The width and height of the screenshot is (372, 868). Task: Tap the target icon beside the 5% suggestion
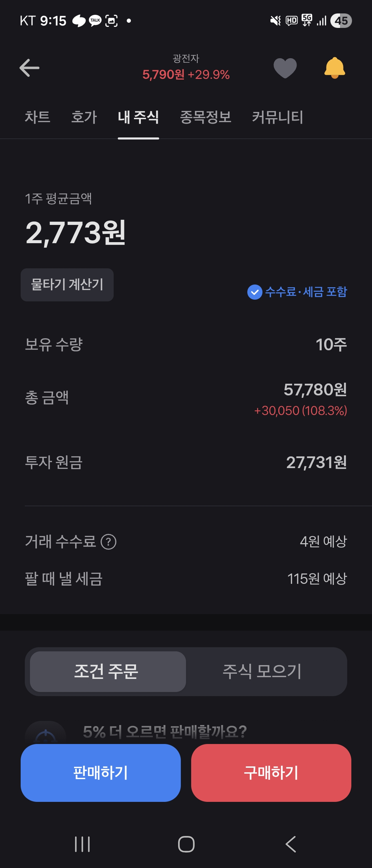[45, 734]
